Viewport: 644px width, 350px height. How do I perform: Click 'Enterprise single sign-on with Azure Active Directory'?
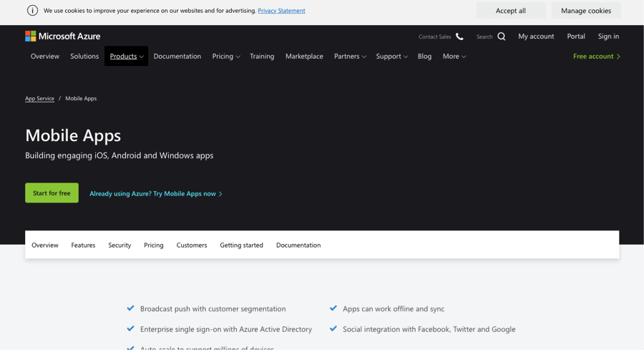[x=226, y=329]
